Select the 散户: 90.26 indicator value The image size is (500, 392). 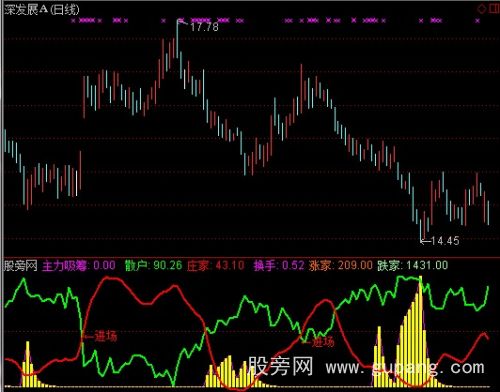click(x=153, y=266)
